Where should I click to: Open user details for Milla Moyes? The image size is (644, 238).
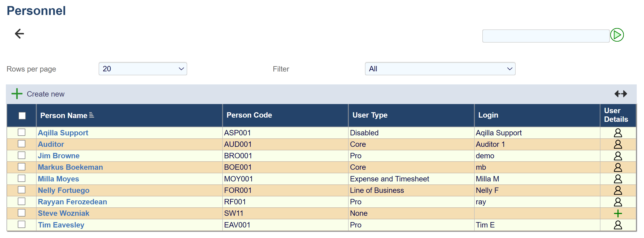[x=618, y=179]
